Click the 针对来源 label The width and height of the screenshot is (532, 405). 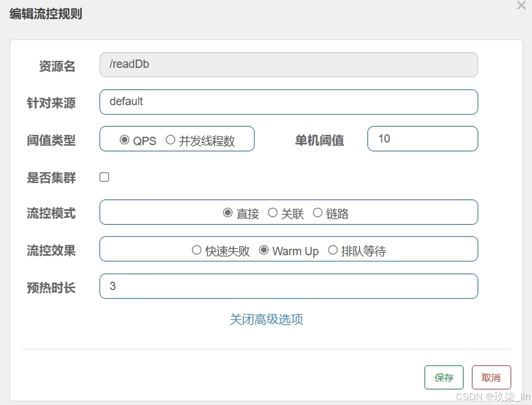[x=51, y=103]
